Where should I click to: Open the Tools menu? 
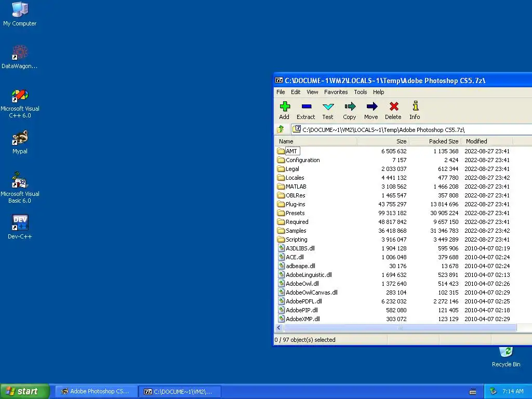point(361,92)
